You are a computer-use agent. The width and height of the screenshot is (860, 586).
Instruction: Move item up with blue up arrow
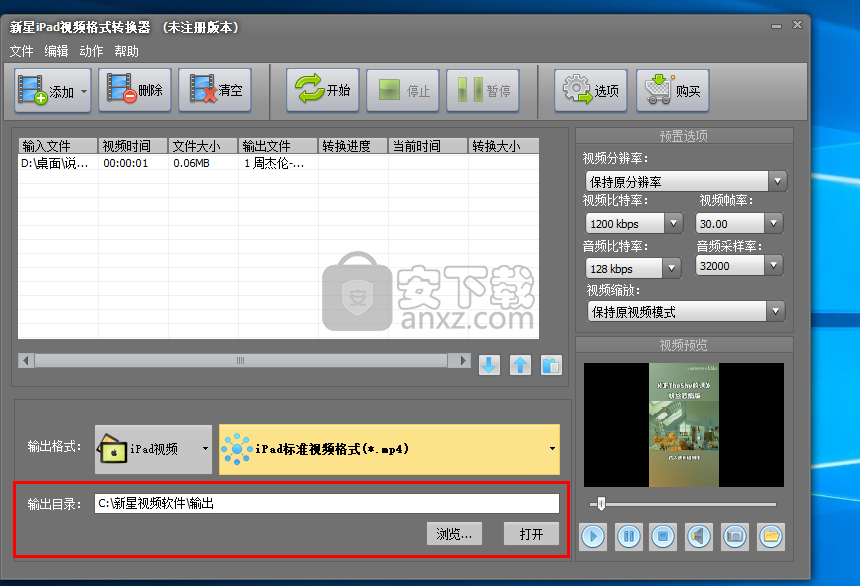pyautogui.click(x=520, y=365)
